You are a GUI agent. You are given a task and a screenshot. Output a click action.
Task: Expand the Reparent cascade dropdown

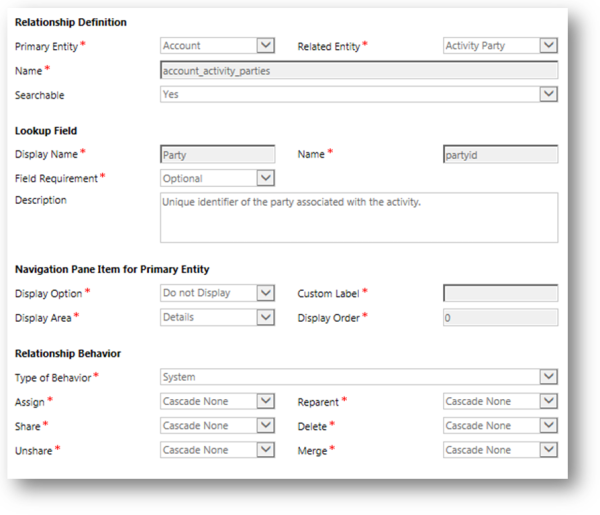tap(500, 401)
